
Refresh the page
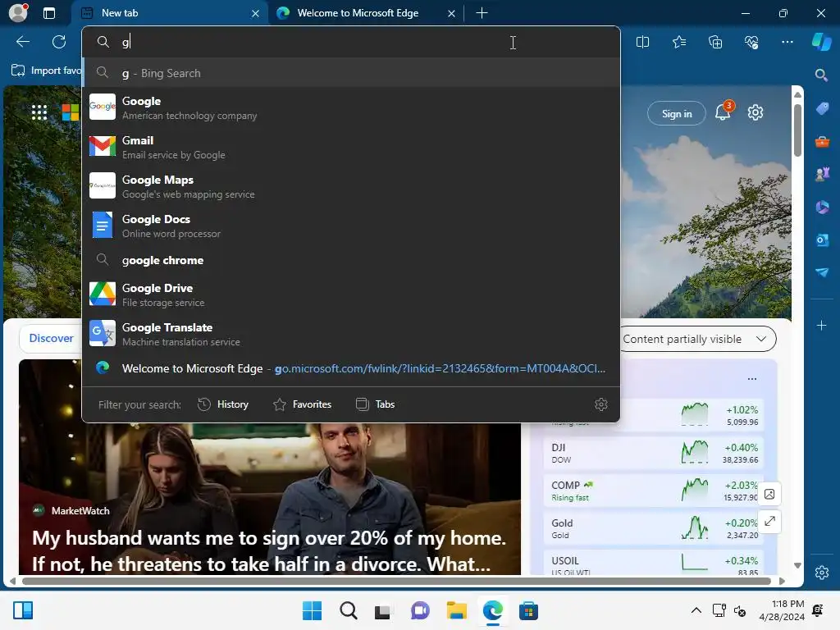point(59,42)
